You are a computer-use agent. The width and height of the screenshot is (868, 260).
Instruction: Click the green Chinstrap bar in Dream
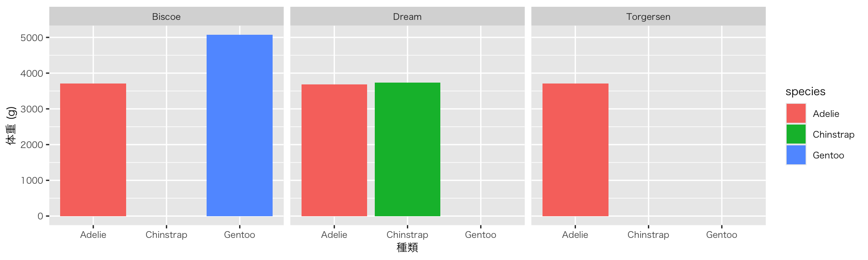point(407,149)
